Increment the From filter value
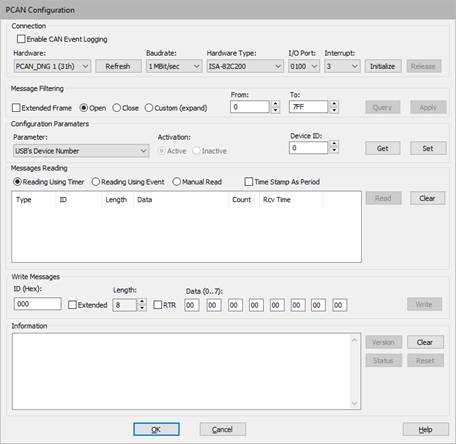The image size is (456, 444). [x=275, y=104]
